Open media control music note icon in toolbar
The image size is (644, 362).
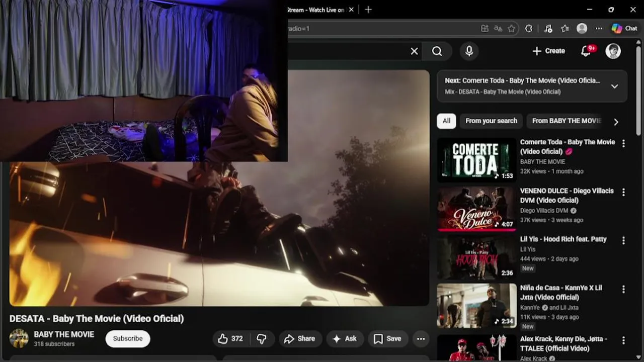(x=548, y=29)
